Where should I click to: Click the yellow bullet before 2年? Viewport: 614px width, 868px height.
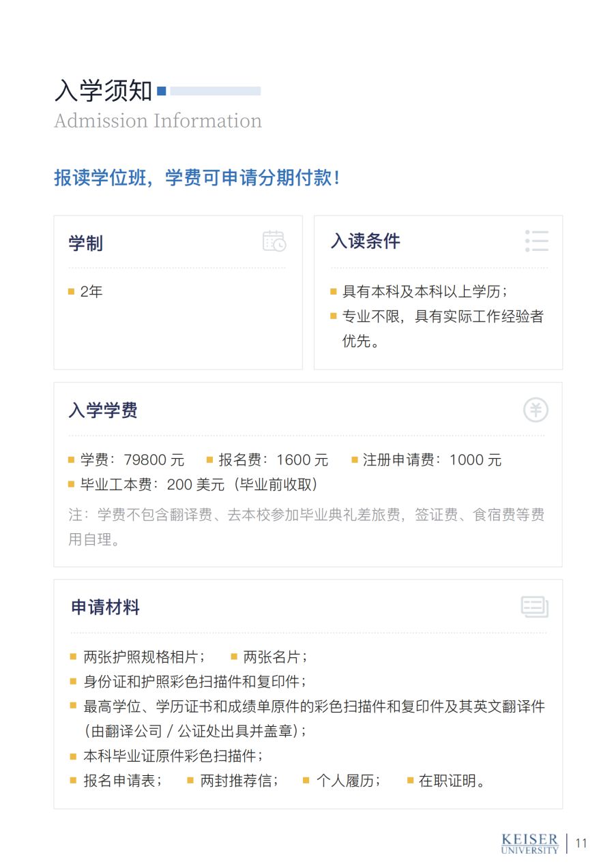pos(71,292)
